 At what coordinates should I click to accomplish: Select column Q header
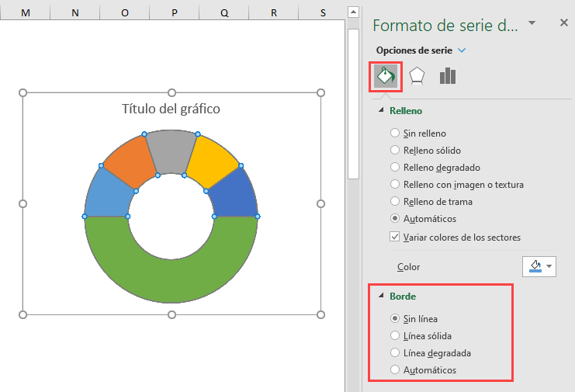coord(224,13)
